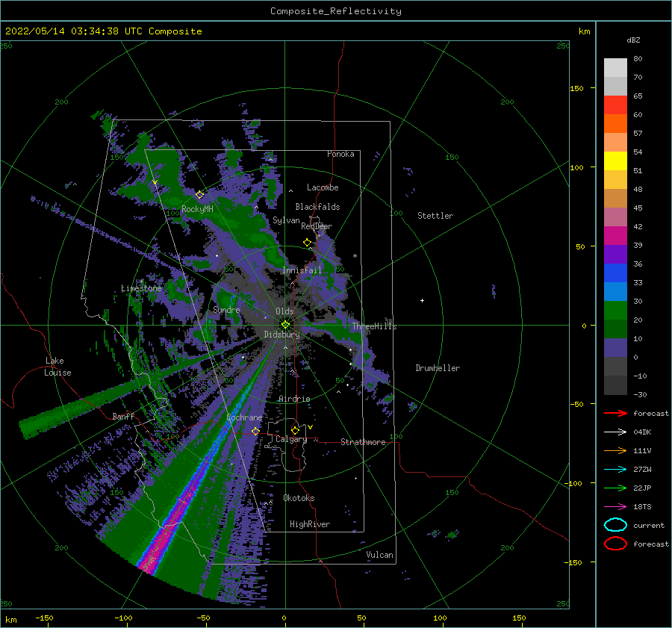Click the yellow diamond marker above Calgary
This screenshot has height=628, width=672.
(295, 430)
